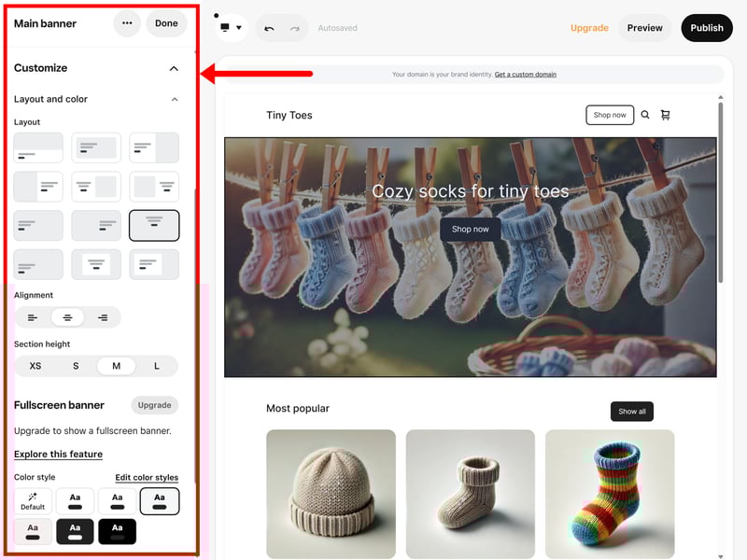The height and width of the screenshot is (560, 747).
Task: Open Preview of the site
Action: [x=644, y=28]
